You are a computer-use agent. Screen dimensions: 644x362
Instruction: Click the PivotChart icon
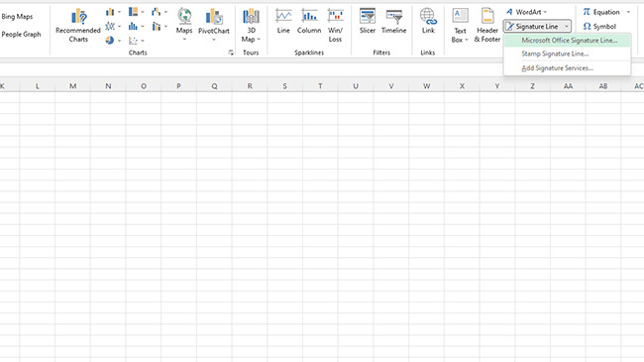point(214,17)
